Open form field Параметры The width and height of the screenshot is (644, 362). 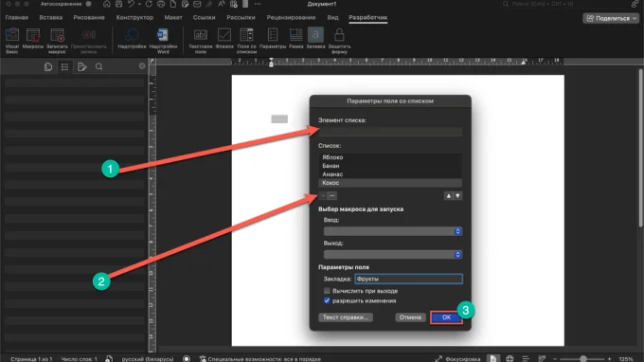coord(273,40)
